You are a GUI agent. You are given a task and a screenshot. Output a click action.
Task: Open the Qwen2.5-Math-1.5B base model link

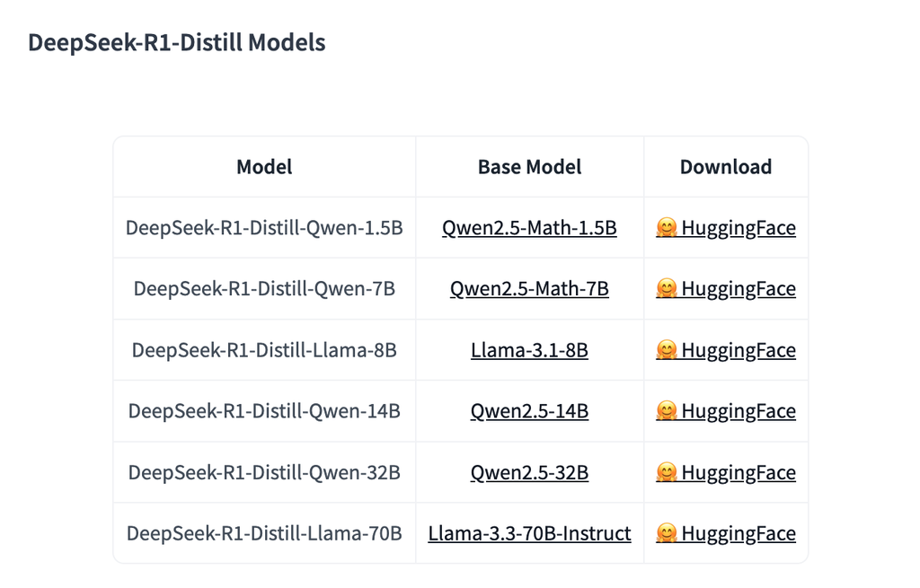(x=529, y=227)
